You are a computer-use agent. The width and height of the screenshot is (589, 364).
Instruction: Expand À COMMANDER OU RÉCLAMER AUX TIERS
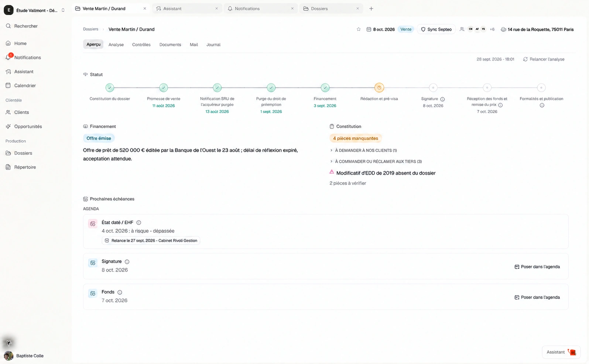(376, 162)
